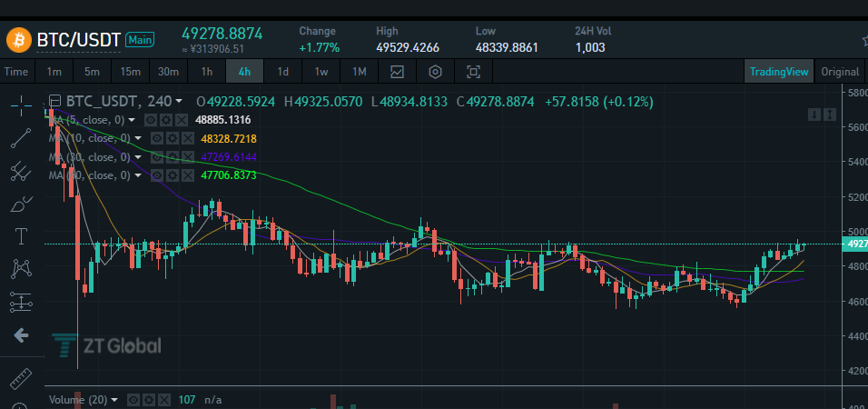The height and width of the screenshot is (409, 868).
Task: Expand Volume (20) dropdown arrow
Action: pos(114,400)
